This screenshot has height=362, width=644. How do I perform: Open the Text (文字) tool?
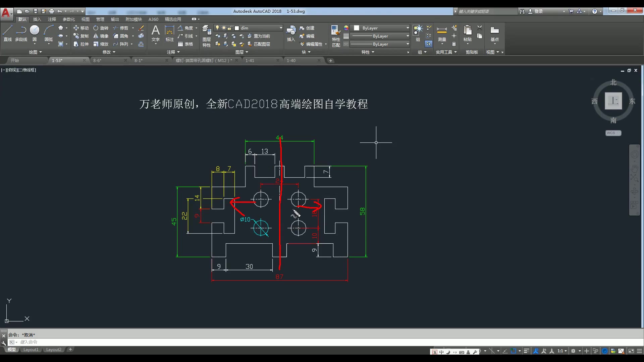point(155,34)
